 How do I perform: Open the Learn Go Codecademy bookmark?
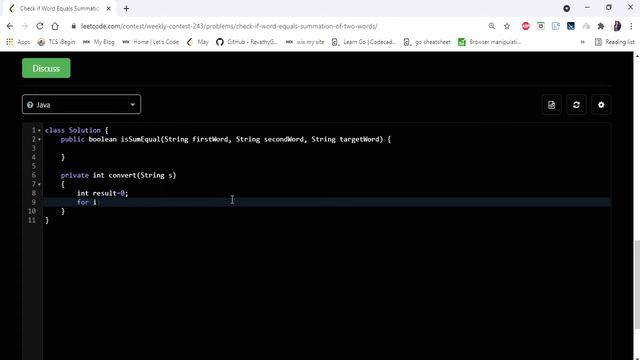(364, 42)
